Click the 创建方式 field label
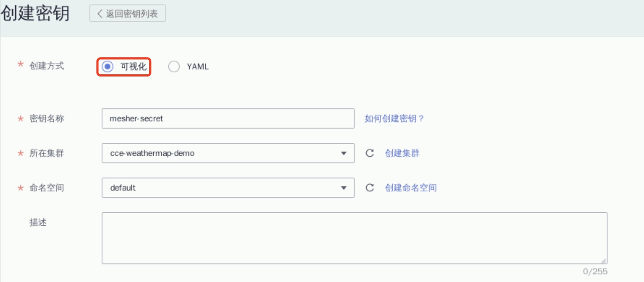This screenshot has width=644, height=282. coord(46,66)
